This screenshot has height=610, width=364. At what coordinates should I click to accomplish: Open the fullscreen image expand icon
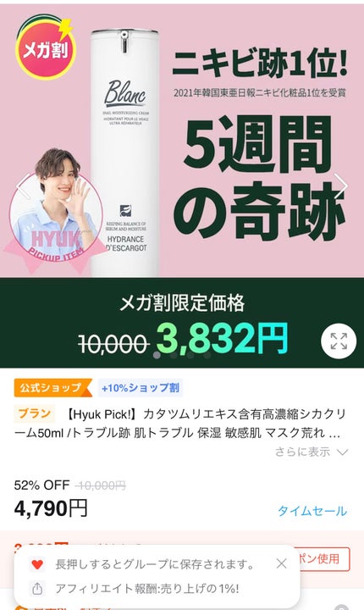tap(339, 341)
